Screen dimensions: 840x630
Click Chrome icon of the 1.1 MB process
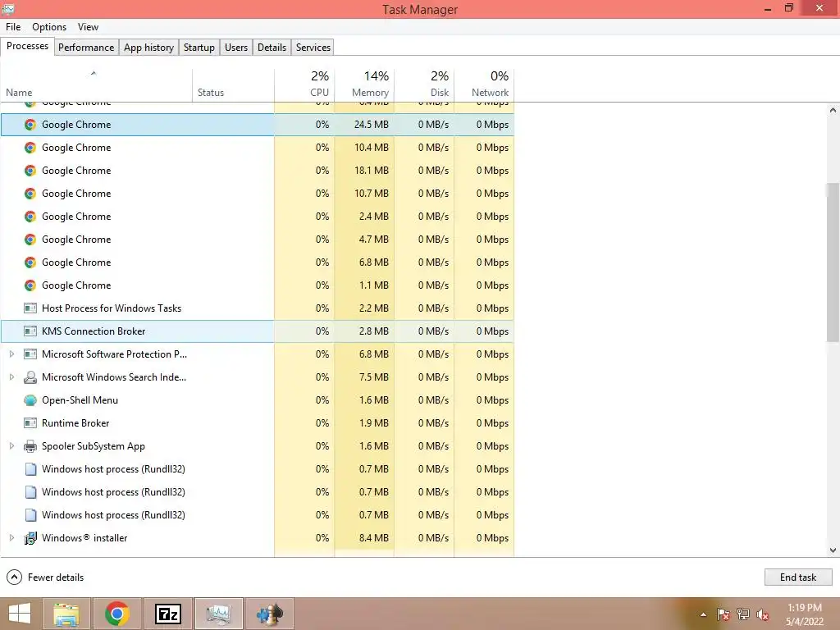(30, 285)
